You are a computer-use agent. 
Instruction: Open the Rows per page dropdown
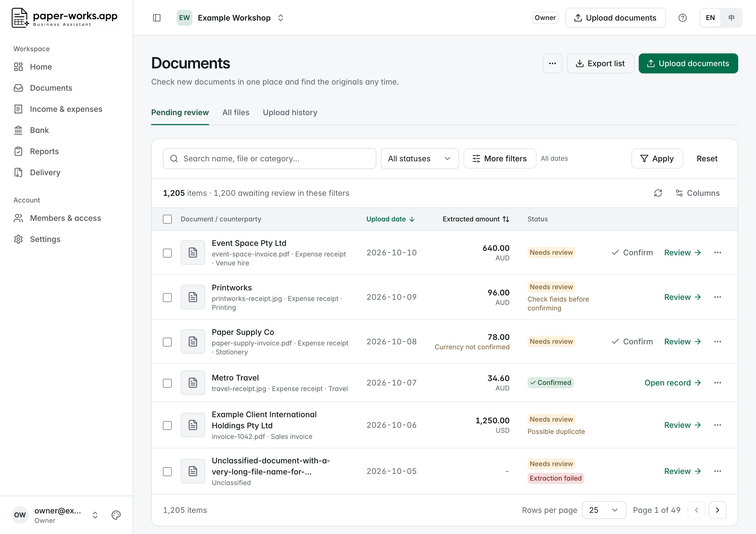(604, 510)
